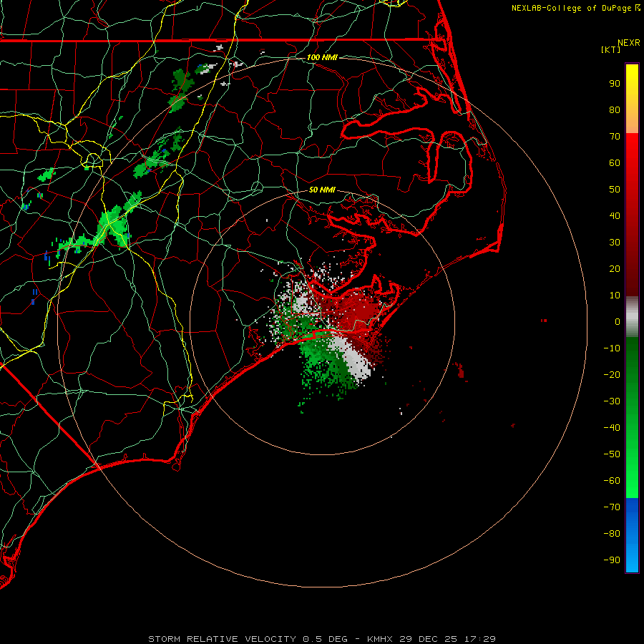Pick the -60 scale label
Screen dimensions: 644x644
pos(612,481)
